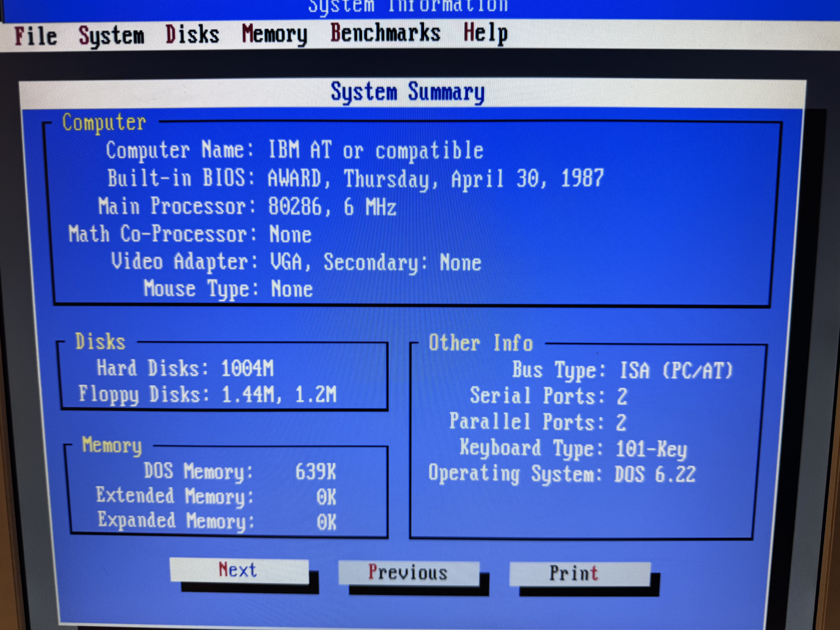Screen dimensions: 840x630
Task: Click the Operating System 'DOS 6.22' value
Action: (x=655, y=474)
